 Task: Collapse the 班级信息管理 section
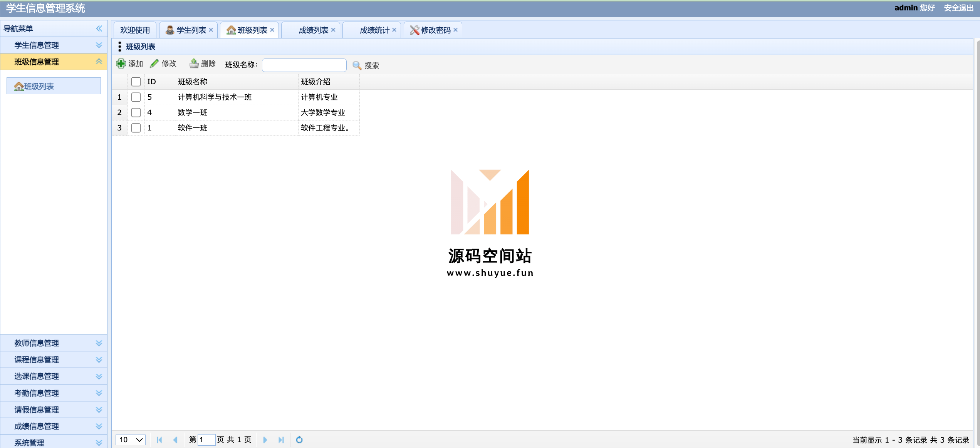99,62
